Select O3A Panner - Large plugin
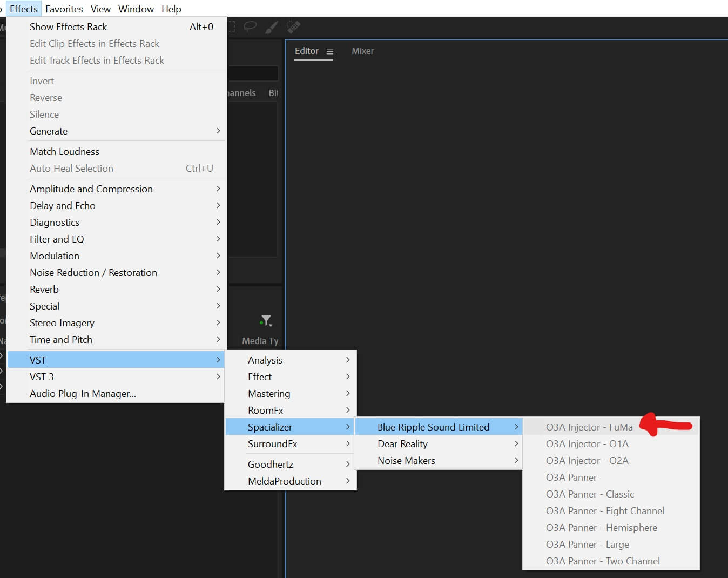The height and width of the screenshot is (578, 728). click(x=611, y=544)
